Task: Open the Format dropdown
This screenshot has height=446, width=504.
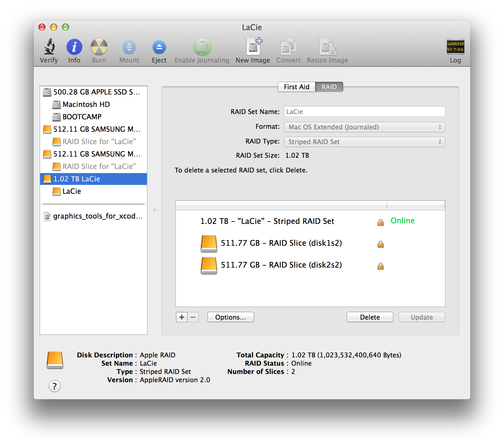Action: click(x=364, y=127)
